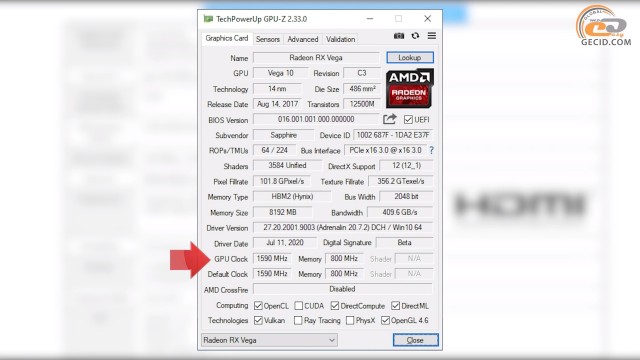Minimize the GPU-Z window
640x360 pixels.
click(x=370, y=19)
